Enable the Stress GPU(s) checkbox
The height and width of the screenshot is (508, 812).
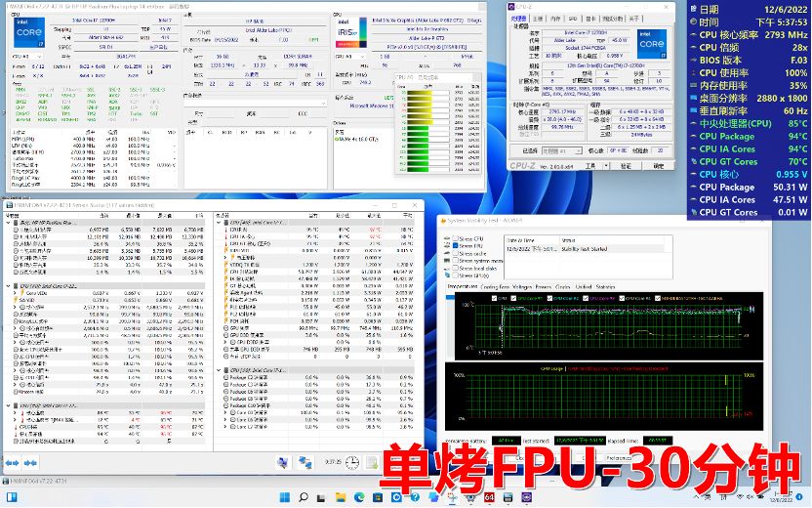(455, 275)
